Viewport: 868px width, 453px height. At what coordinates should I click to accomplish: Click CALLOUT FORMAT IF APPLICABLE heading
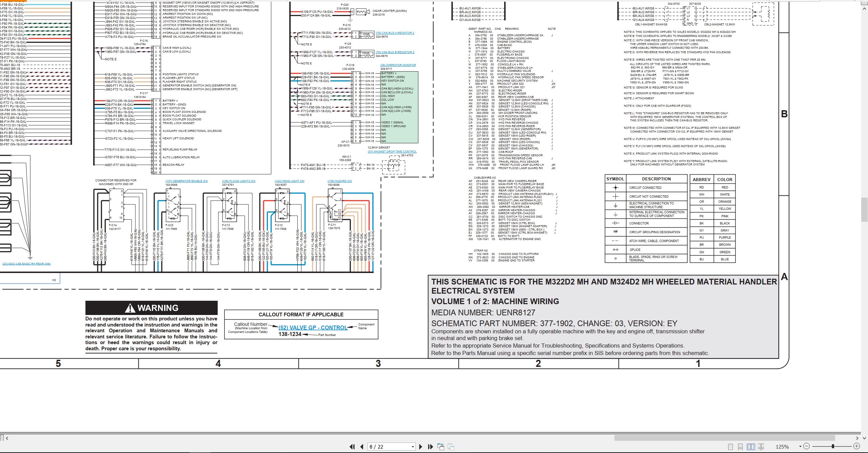click(x=301, y=315)
